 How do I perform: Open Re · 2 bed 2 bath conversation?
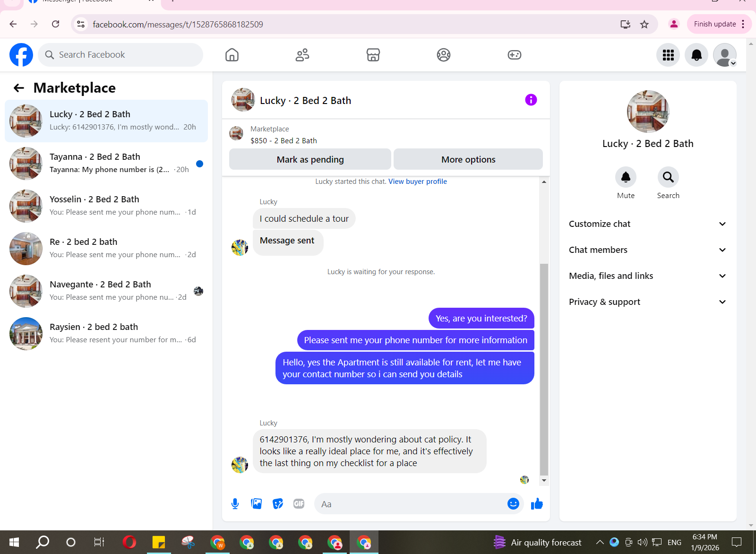click(106, 249)
